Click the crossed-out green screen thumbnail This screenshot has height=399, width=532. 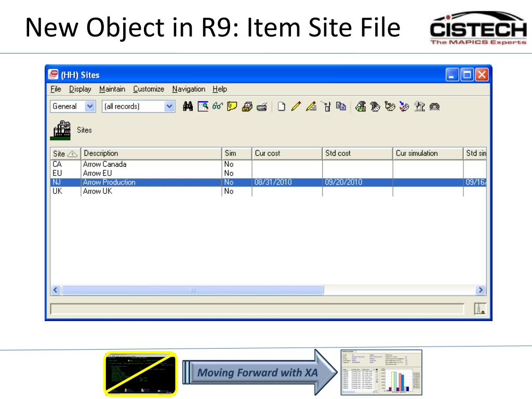point(140,374)
